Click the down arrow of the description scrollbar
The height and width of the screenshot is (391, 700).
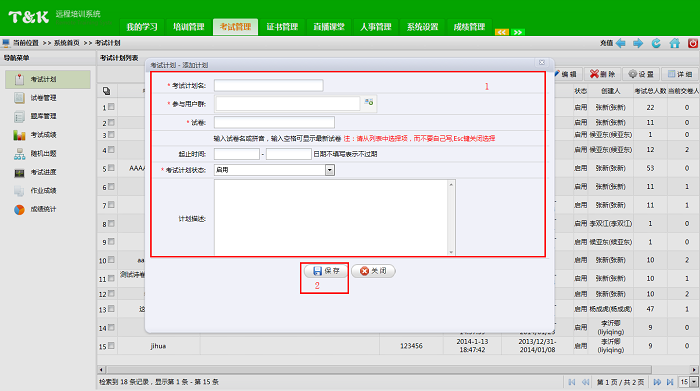point(451,252)
